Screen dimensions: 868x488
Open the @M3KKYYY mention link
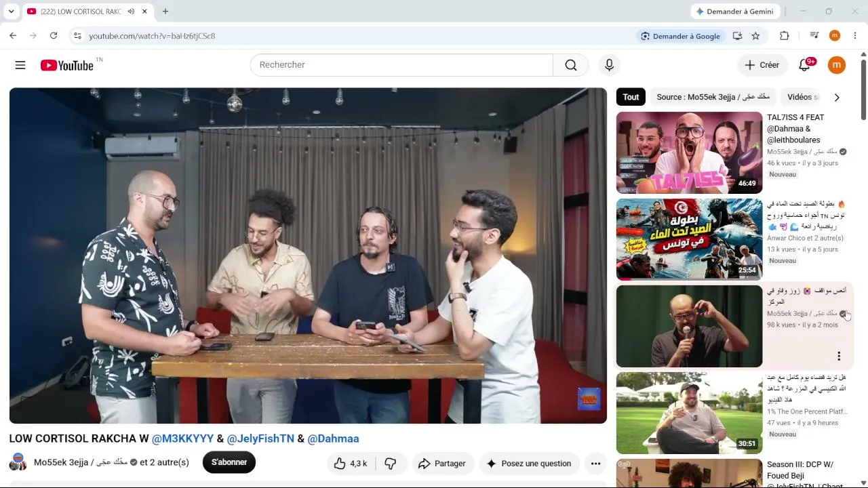182,439
